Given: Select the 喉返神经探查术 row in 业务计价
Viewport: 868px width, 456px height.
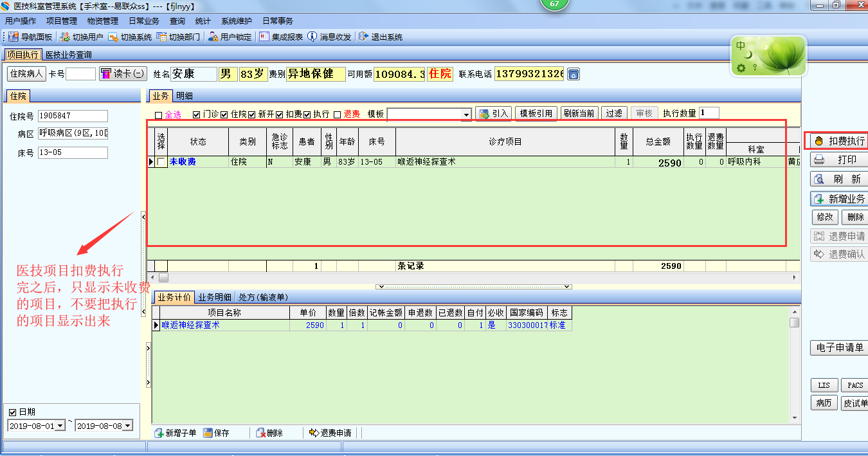Looking at the screenshot, I should click(x=362, y=325).
